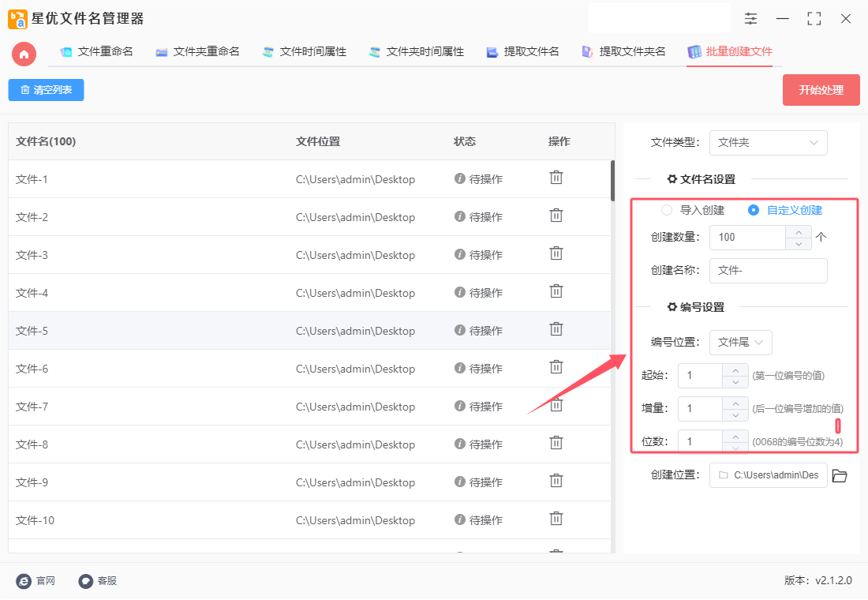Decrease 创建数量 with down arrow
Viewport: 868px width, 600px height.
point(799,244)
